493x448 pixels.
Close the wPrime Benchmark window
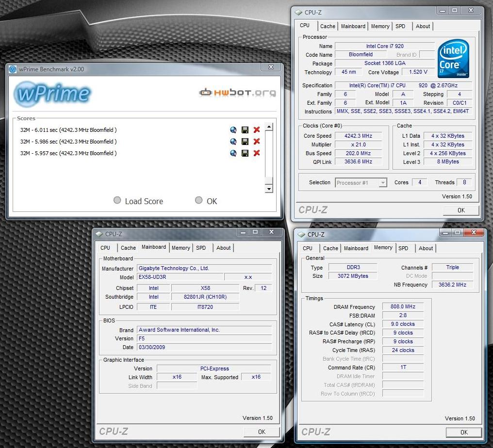click(271, 67)
